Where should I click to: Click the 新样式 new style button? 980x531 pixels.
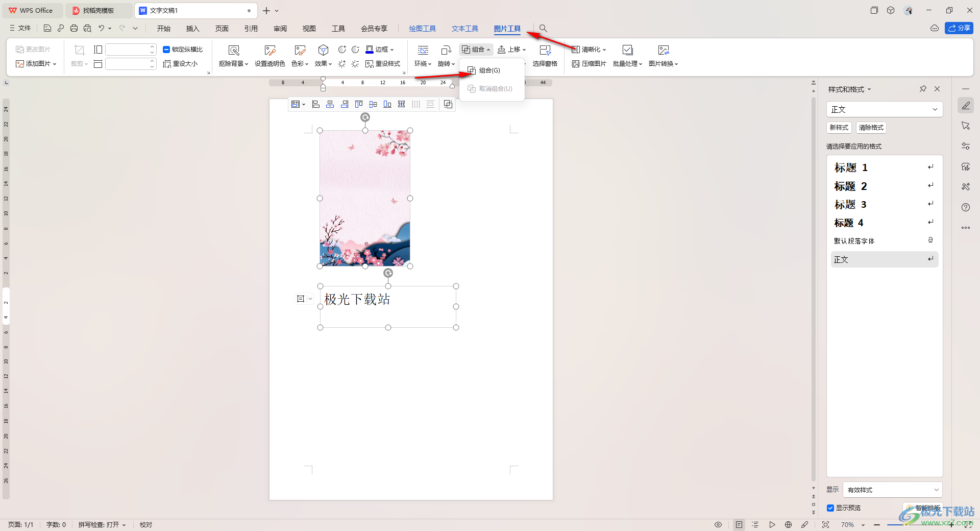click(839, 128)
